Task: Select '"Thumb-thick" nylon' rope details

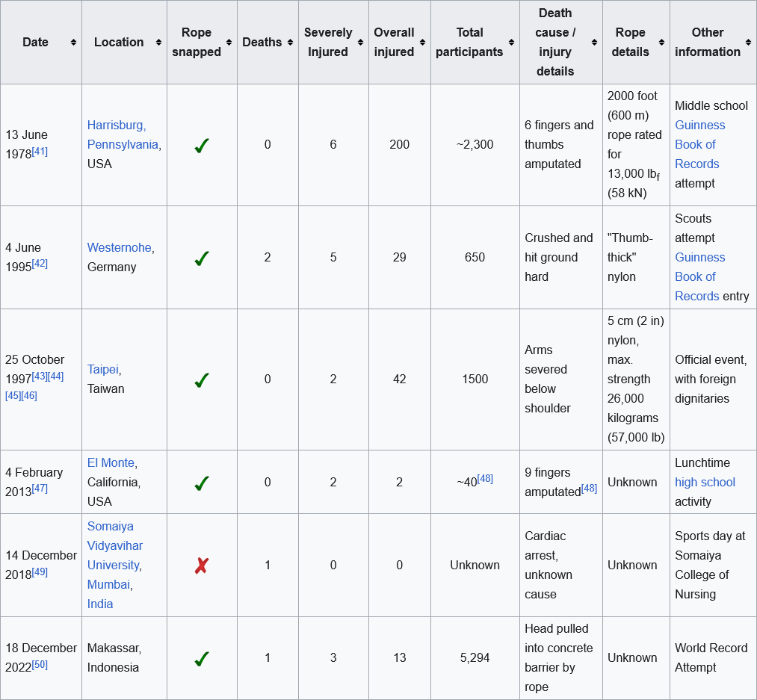Action: coord(630,257)
